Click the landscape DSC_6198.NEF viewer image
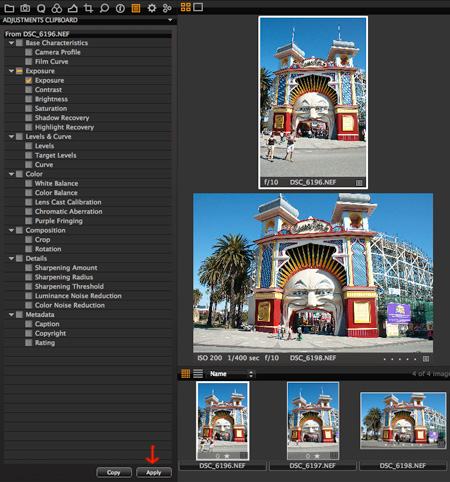The width and height of the screenshot is (450, 482). pyautogui.click(x=313, y=272)
